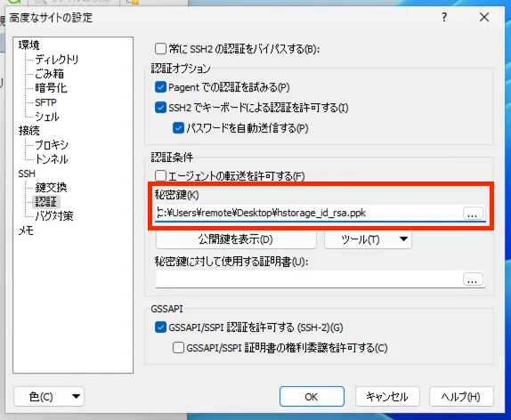
Task: Enable always bypass SSH2 authentication checkbox
Action: [x=160, y=49]
